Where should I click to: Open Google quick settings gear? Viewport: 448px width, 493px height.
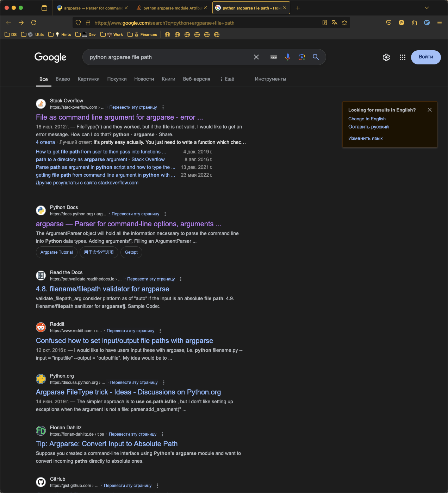tap(386, 57)
